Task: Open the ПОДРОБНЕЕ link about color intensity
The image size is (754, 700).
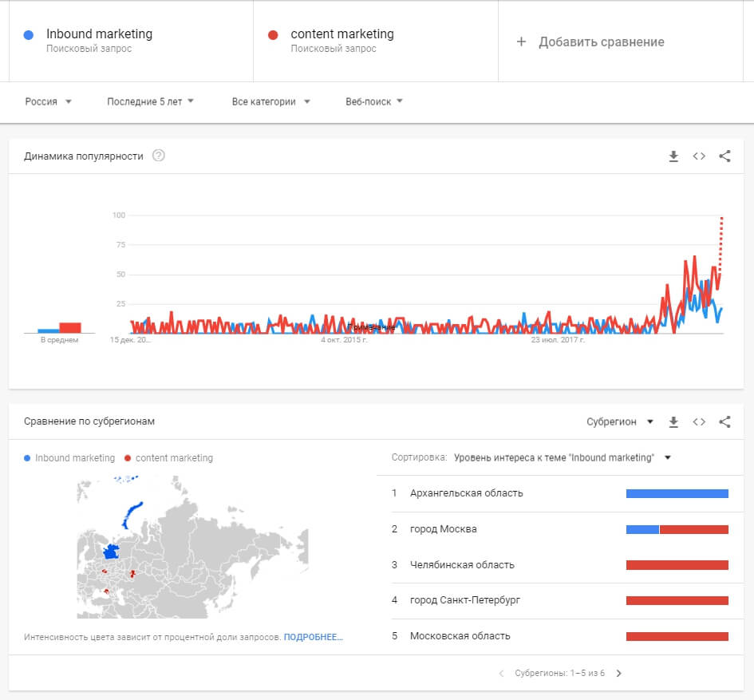Action: click(x=314, y=636)
